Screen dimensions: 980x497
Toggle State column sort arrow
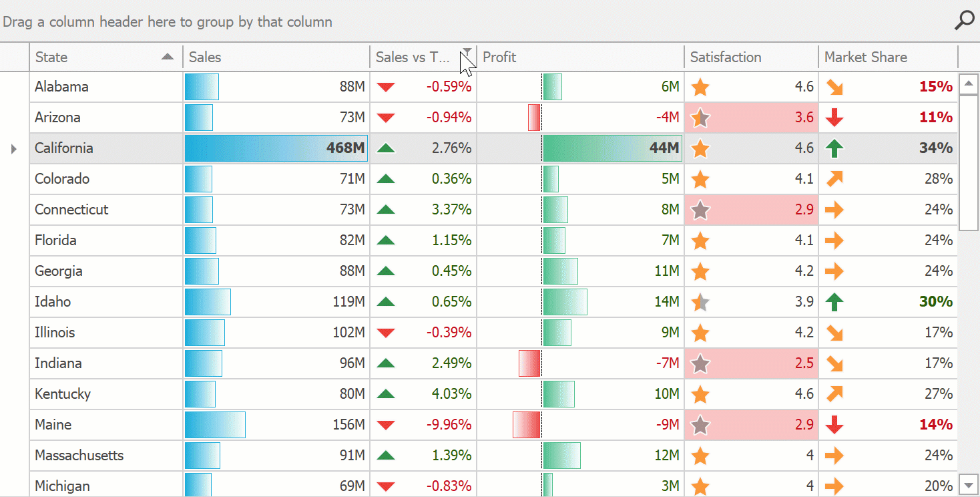[168, 57]
